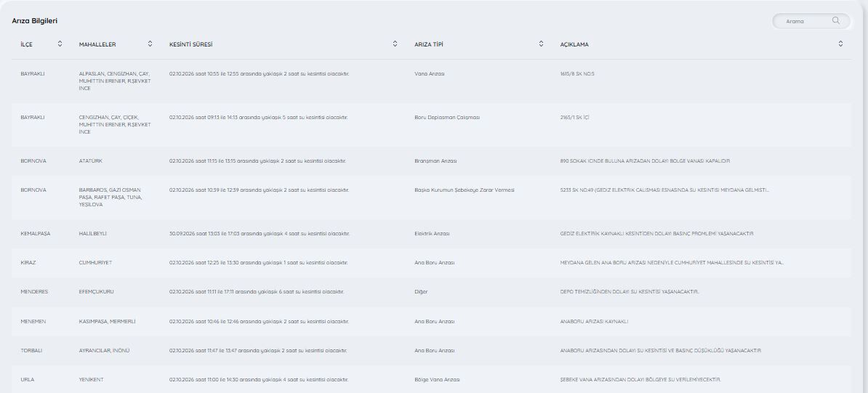Click the Boru Deplasman Çalışması fault type

tap(447, 118)
